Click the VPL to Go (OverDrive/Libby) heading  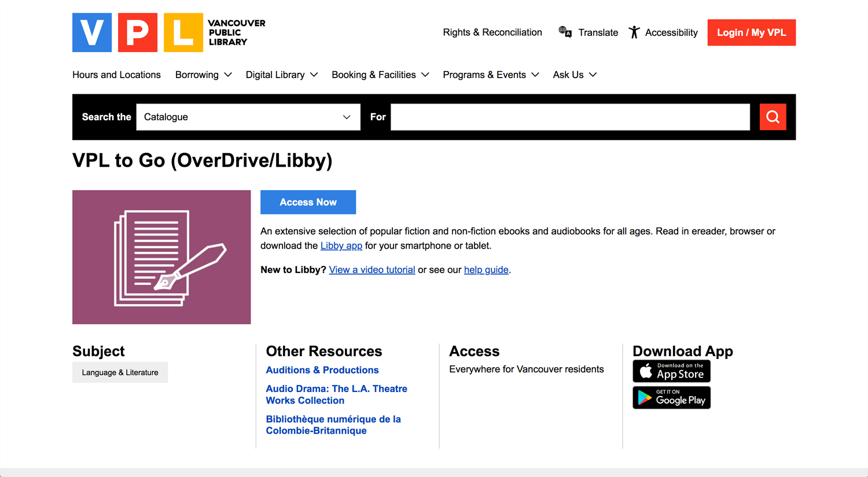pos(203,160)
